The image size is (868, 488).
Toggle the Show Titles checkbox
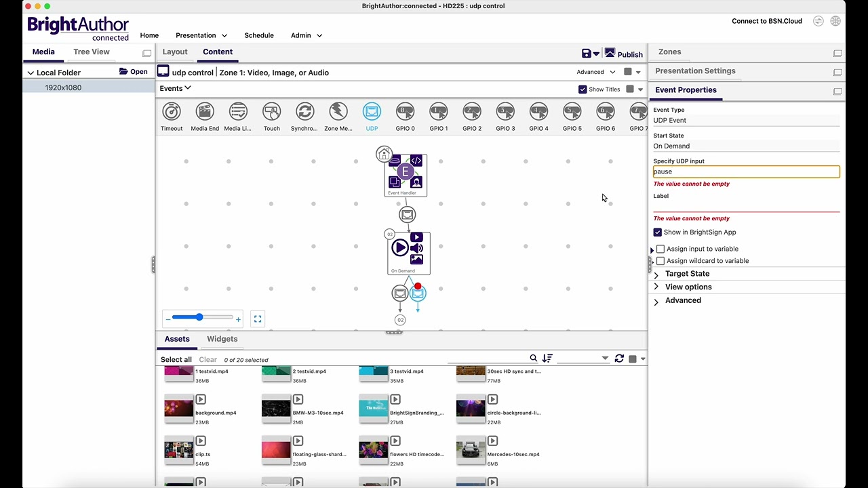pyautogui.click(x=583, y=89)
